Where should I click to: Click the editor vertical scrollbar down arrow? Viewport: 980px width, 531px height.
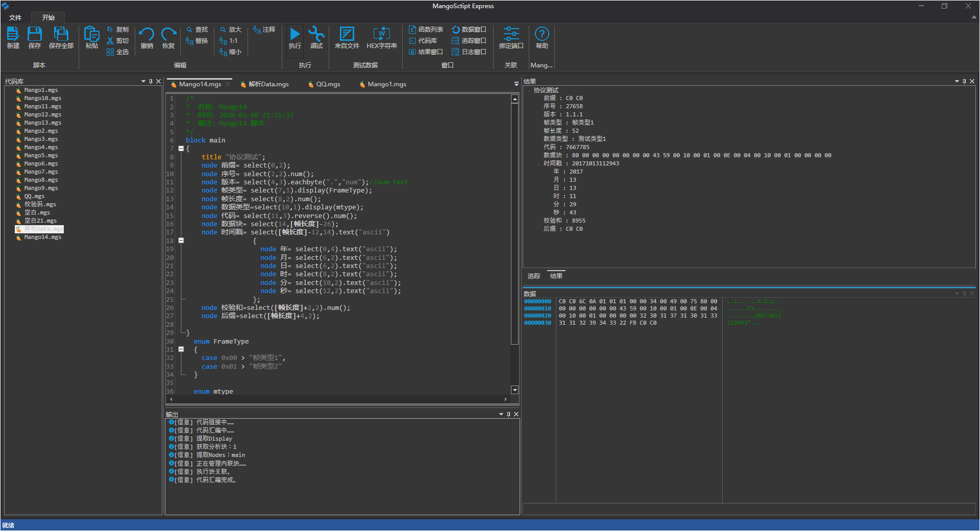coord(515,390)
